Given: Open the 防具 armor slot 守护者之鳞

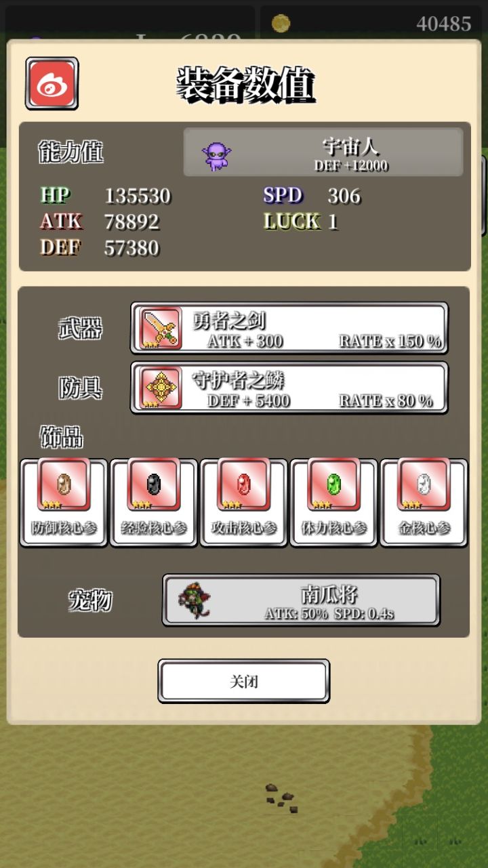Looking at the screenshot, I should click(289, 388).
